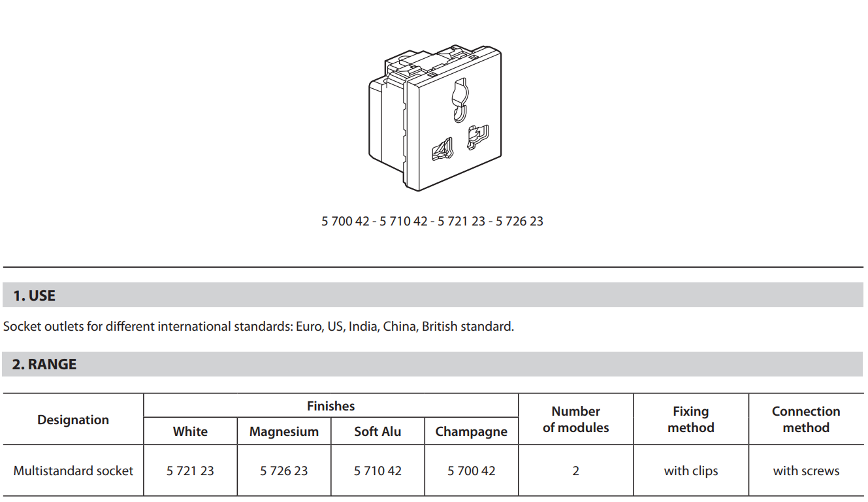Click the White reference 5 721 23
The height and width of the screenshot is (502, 868).
[x=190, y=471]
